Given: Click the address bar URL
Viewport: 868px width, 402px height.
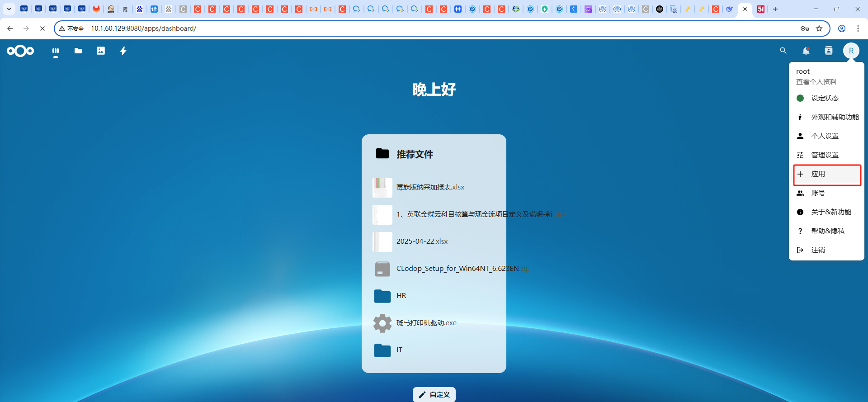Looking at the screenshot, I should coord(144,28).
